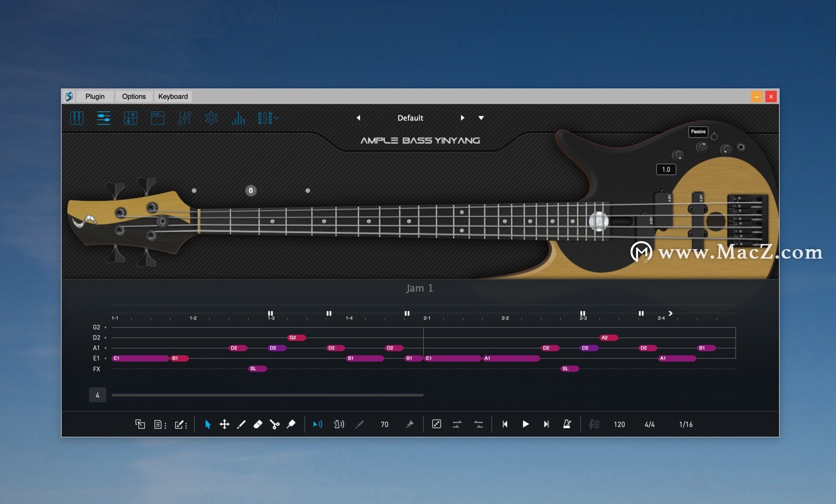Open the Plugin menu
The height and width of the screenshot is (504, 836).
(x=95, y=96)
